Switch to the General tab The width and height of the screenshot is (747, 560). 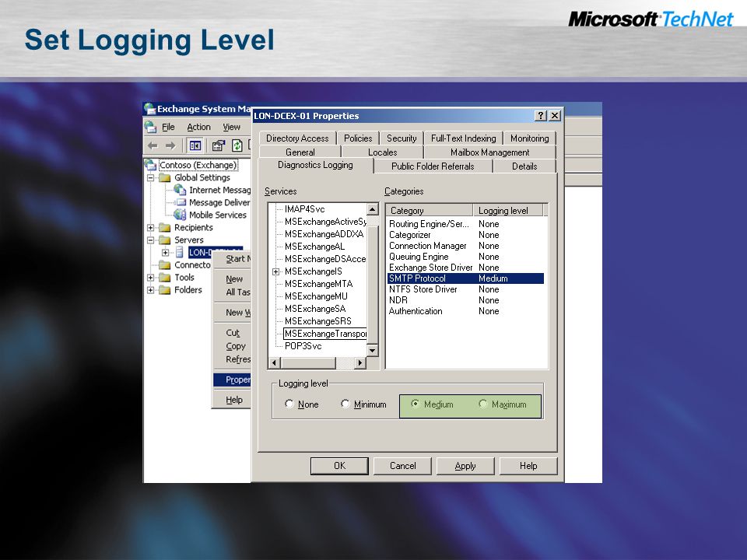pyautogui.click(x=300, y=152)
